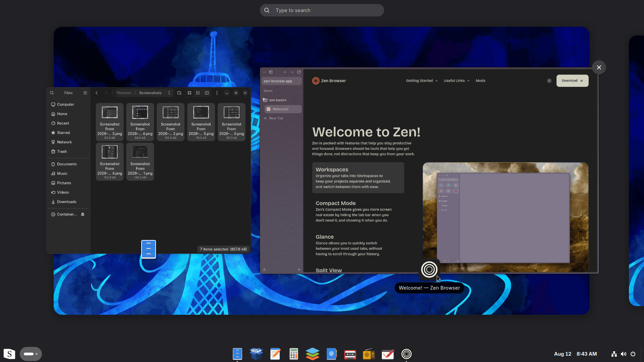Screen dimensions: 644x362
Task: Open the clock showing Aug 12 8:43 AM
Action: click(576, 354)
